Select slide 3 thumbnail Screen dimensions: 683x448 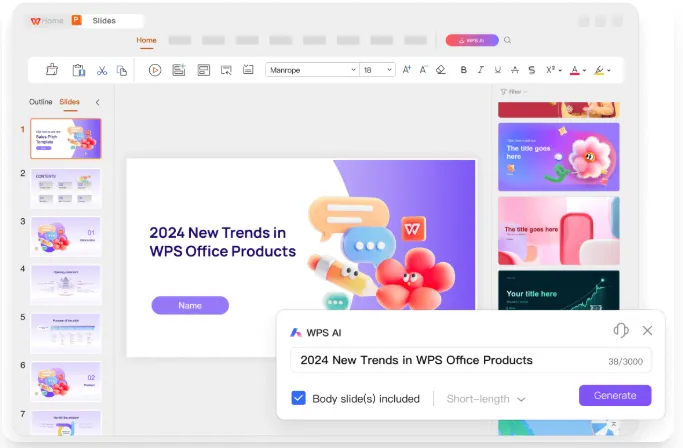(66, 236)
